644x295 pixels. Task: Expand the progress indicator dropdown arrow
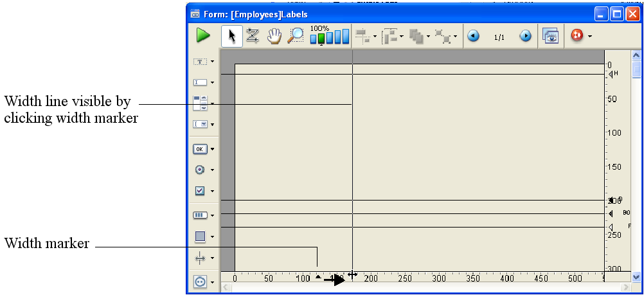pos(212,215)
